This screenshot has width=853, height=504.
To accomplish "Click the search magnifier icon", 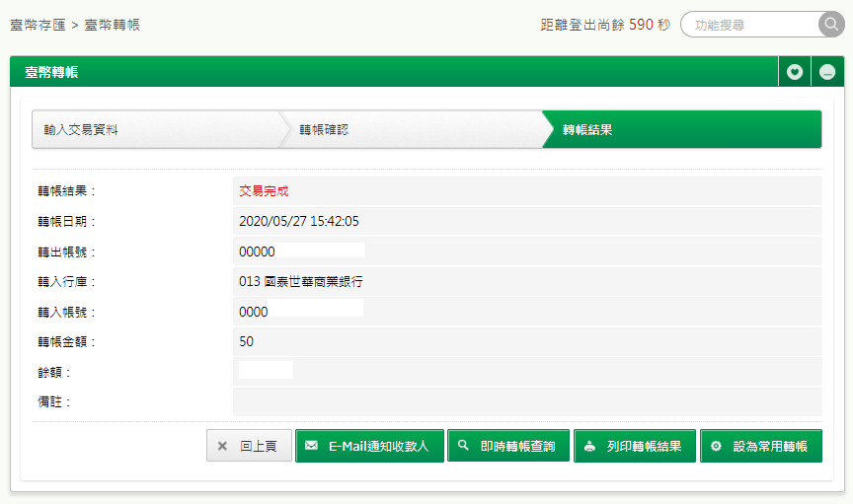I will click(831, 24).
